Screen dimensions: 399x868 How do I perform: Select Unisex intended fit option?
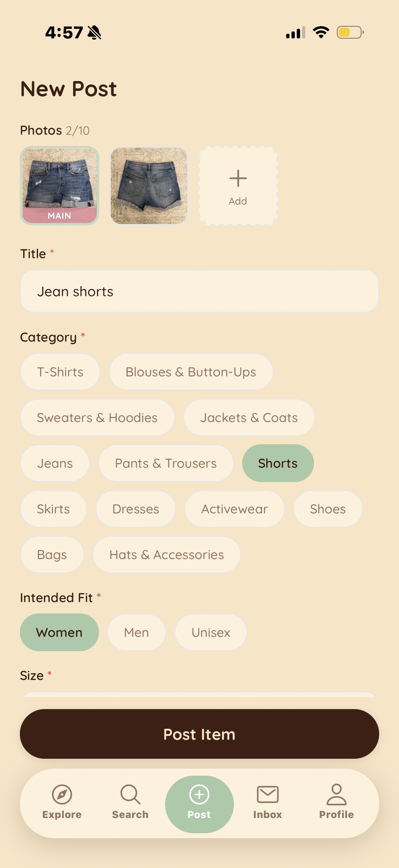(x=211, y=632)
